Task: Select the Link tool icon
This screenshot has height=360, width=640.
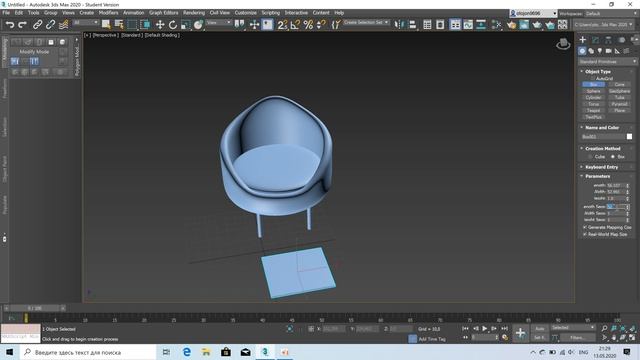Action: pos(37,24)
